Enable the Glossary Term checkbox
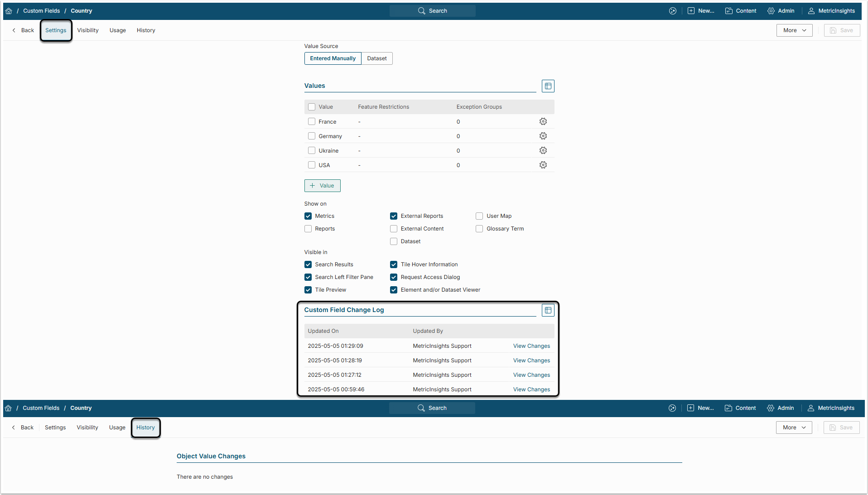This screenshot has height=495, width=868. pos(479,229)
